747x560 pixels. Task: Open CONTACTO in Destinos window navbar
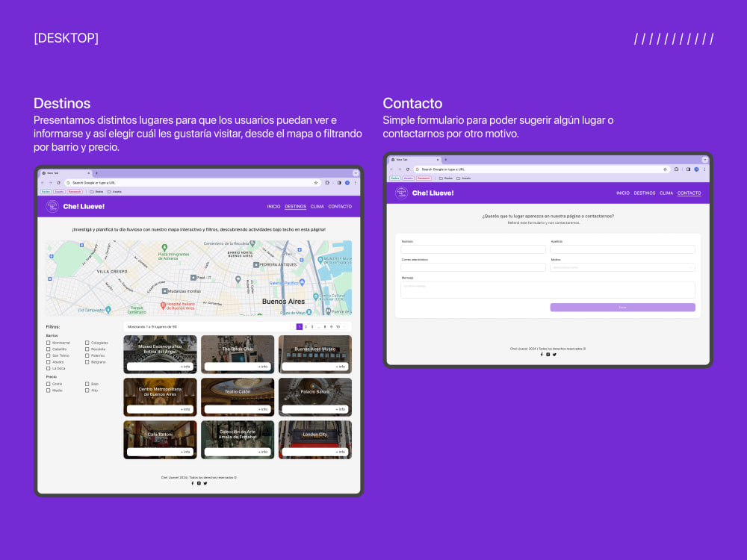pos(340,207)
